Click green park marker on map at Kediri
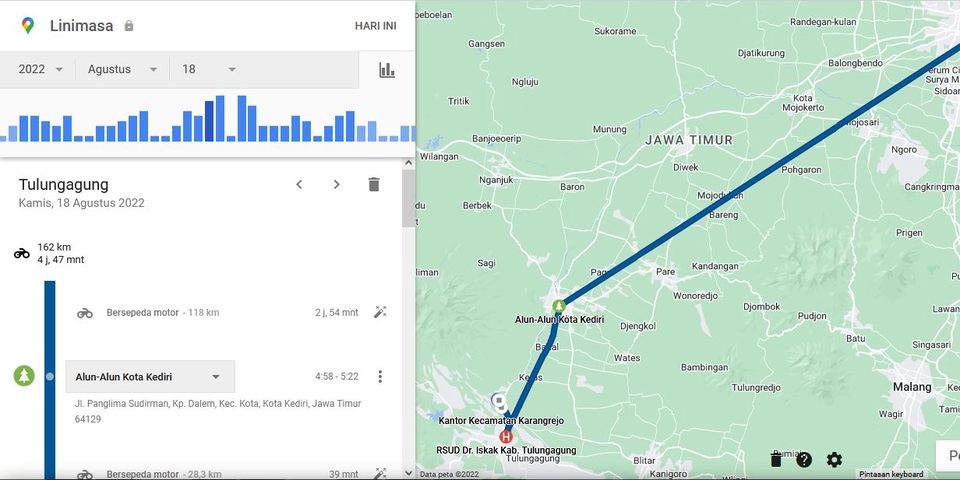Screen dimensions: 960x480 [x=558, y=306]
